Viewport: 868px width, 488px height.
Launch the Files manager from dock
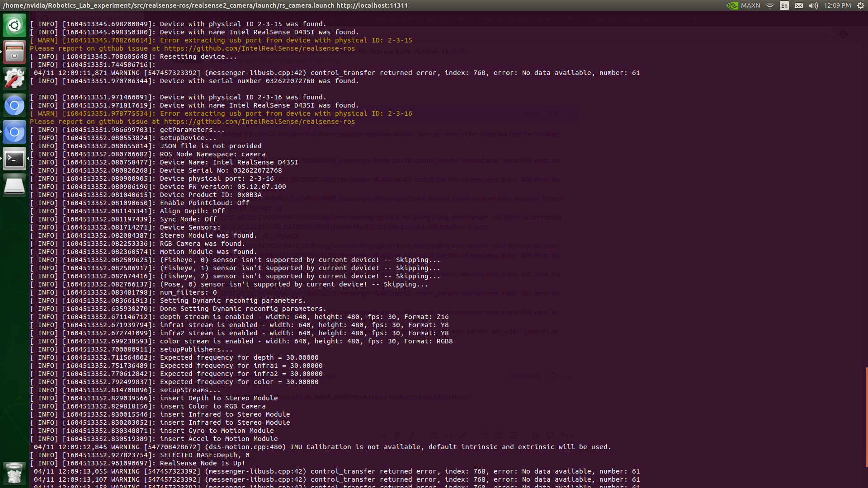pos(14,52)
